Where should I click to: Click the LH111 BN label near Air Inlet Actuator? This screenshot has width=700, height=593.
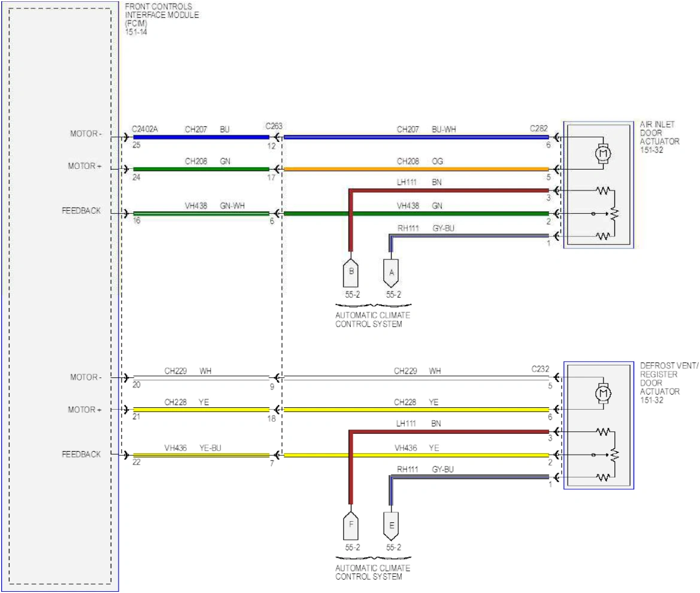tap(419, 182)
